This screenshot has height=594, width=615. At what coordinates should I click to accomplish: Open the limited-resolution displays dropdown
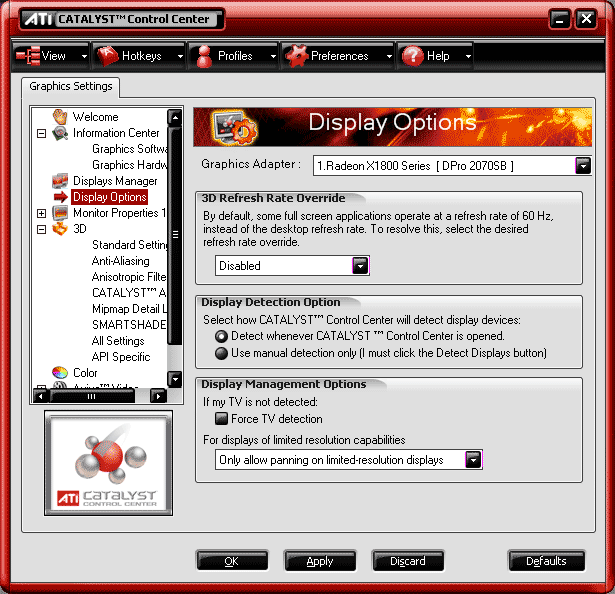coord(473,459)
